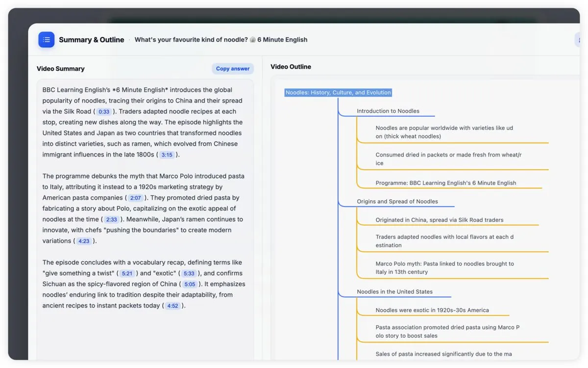
Task: Jump to timestamp 5:05
Action: [x=190, y=285]
